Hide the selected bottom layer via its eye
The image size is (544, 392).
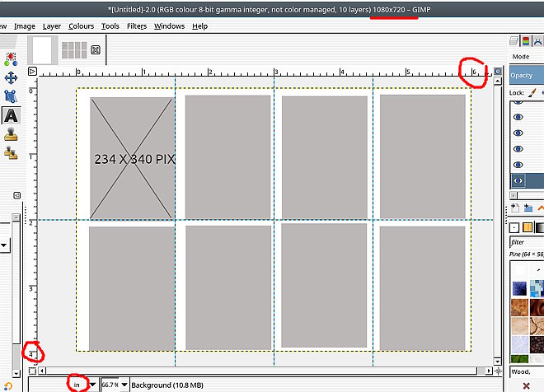(x=518, y=180)
